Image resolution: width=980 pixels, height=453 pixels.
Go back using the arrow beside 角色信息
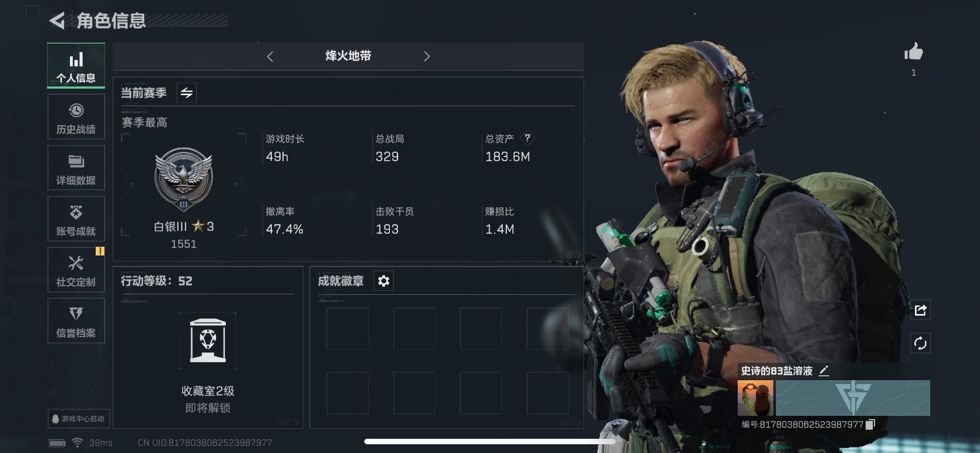tap(57, 21)
